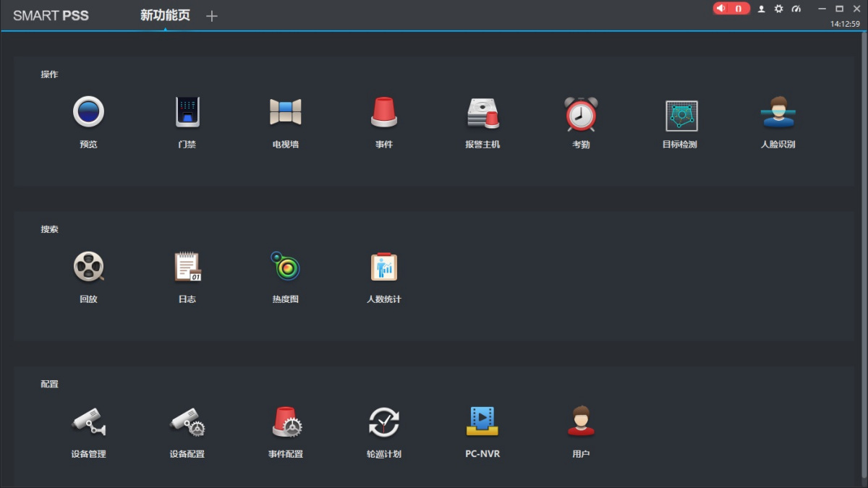Open the 日志 log icon
Viewport: 868px width, 488px height.
click(x=187, y=267)
